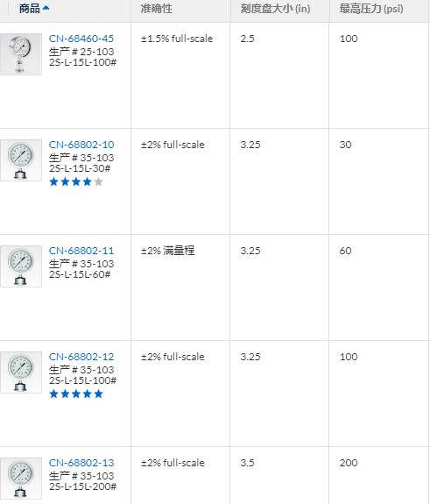Click the ±2% 满量程 accuracy cell

(x=167, y=251)
